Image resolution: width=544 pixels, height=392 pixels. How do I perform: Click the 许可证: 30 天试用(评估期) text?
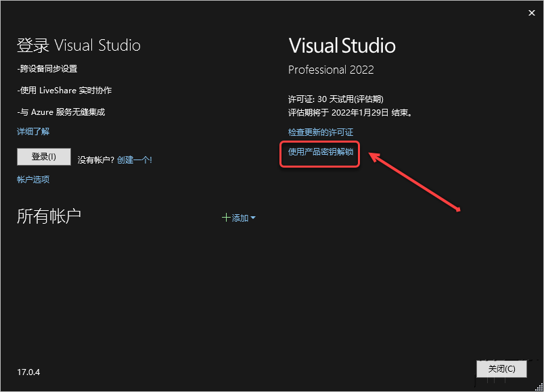pyautogui.click(x=336, y=99)
